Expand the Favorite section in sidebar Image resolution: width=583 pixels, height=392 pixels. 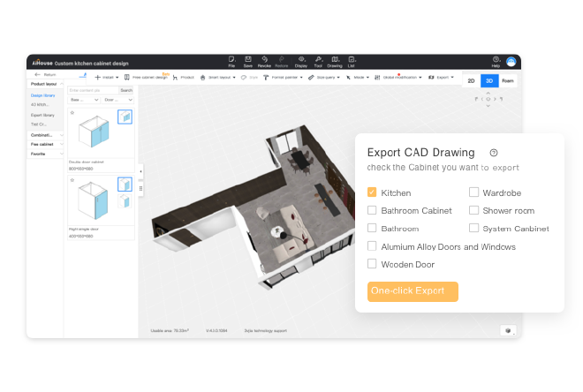tap(45, 154)
